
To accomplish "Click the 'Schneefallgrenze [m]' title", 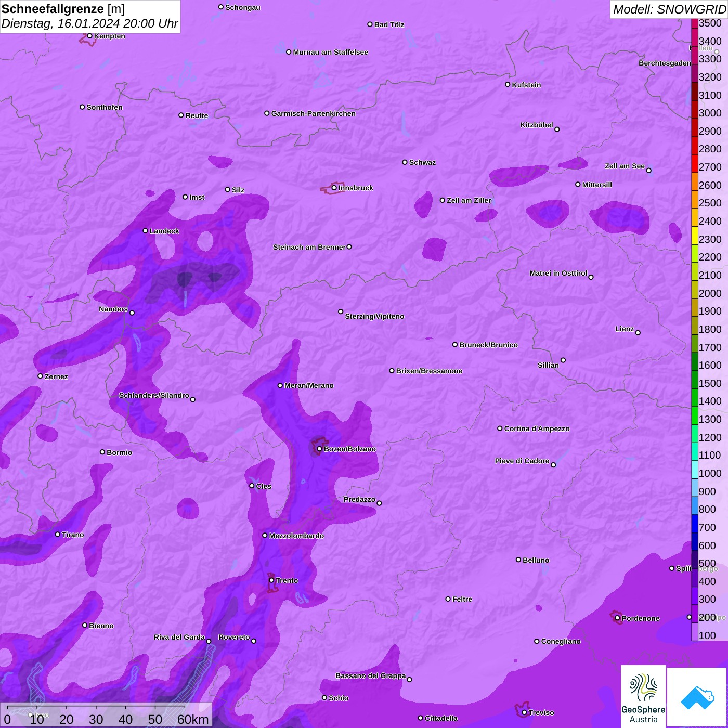I will click(x=63, y=9).
